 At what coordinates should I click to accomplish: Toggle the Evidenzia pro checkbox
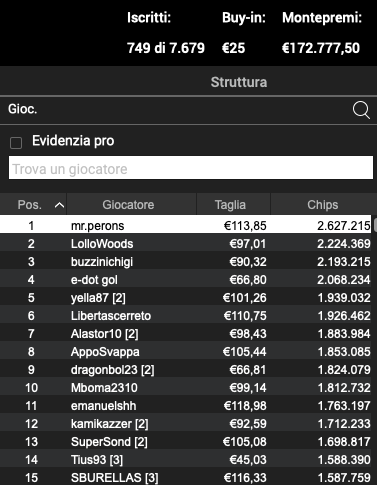[x=16, y=143]
